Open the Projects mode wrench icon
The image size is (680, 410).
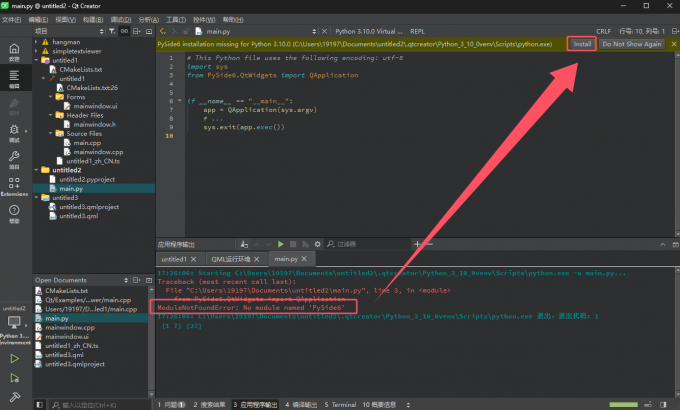14,156
